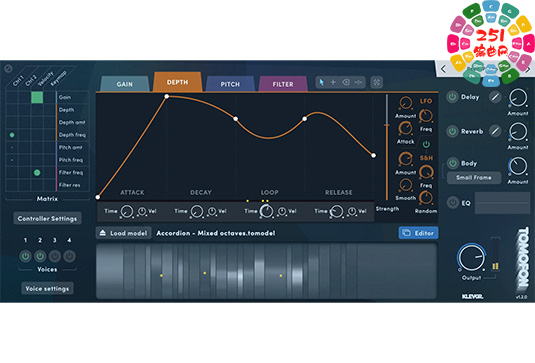Click the Decay Time knob
The image size is (535, 363).
(x=197, y=212)
